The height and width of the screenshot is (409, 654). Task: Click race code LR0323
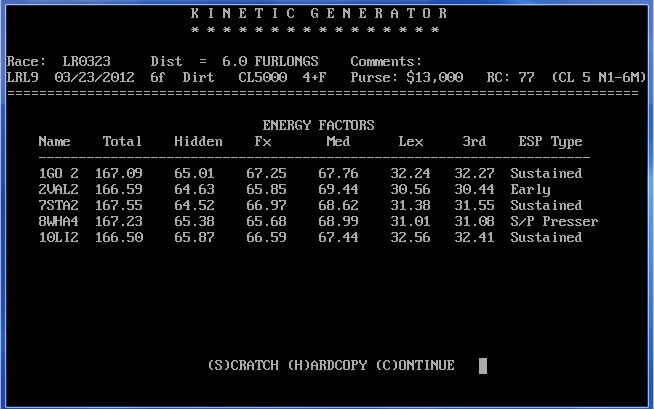87,61
